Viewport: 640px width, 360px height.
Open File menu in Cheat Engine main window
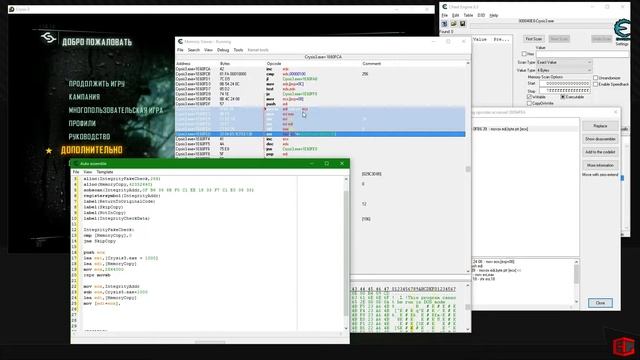[444, 15]
